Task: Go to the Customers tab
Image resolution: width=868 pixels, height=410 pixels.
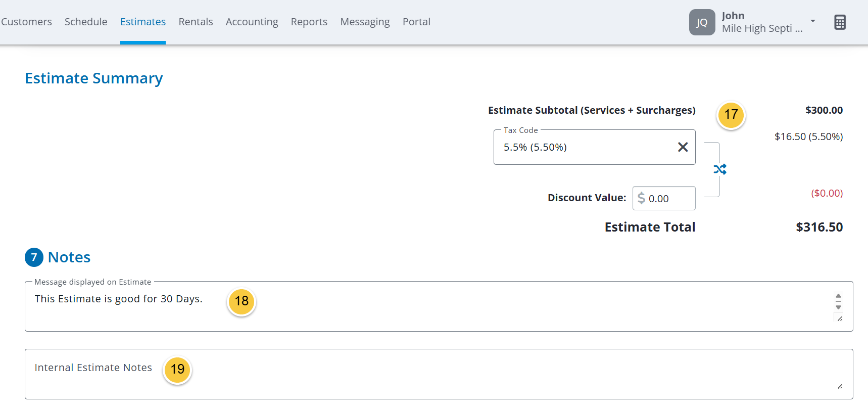Action: 26,22
